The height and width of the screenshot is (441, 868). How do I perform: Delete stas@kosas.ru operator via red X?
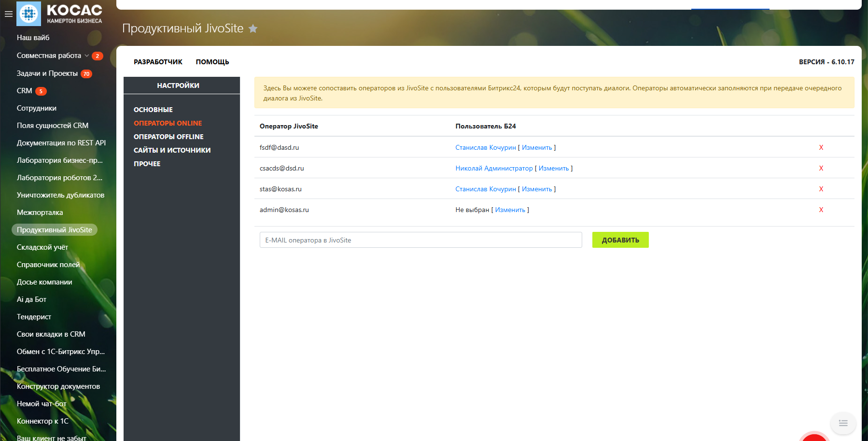821,189
